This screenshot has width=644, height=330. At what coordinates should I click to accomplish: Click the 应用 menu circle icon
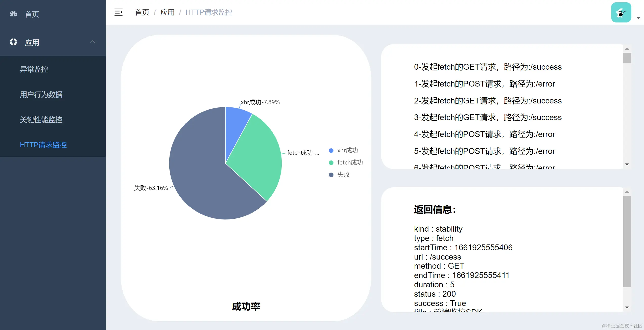[13, 42]
